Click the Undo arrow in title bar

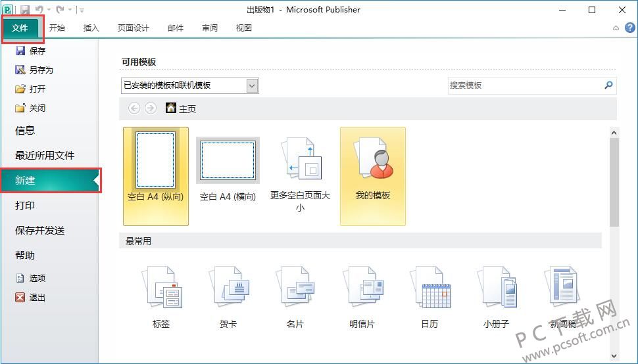[39, 10]
